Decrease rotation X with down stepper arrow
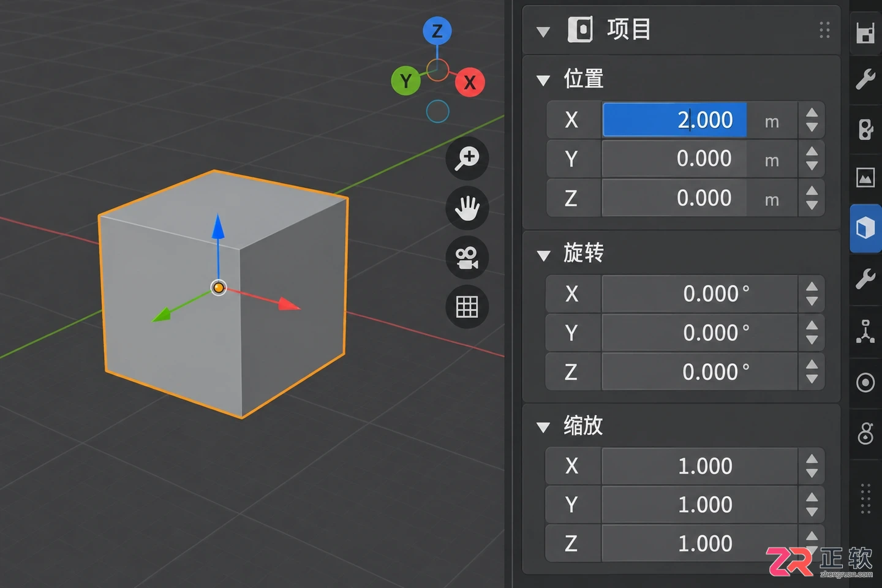This screenshot has height=588, width=882. point(812,301)
